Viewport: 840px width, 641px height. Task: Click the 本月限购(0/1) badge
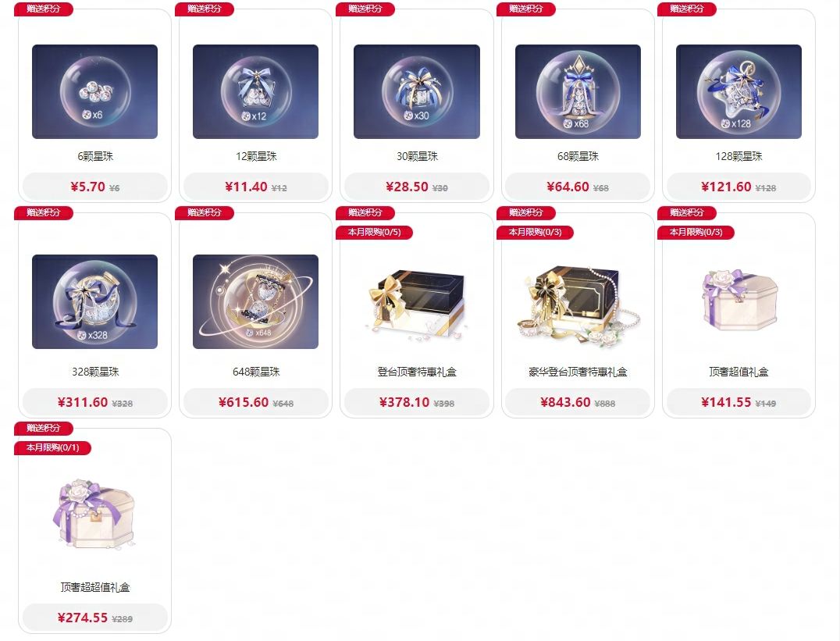tap(52, 447)
